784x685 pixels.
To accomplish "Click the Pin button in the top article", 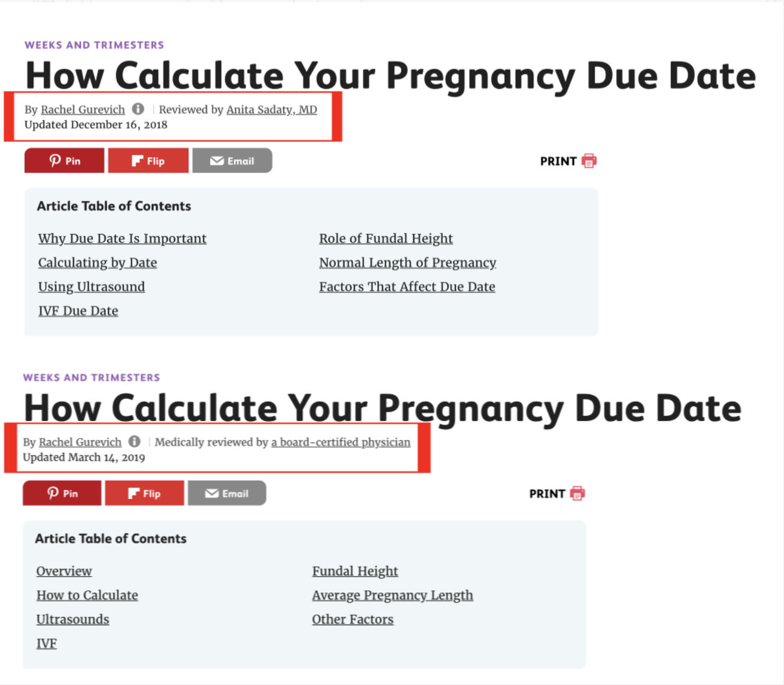I will click(65, 161).
